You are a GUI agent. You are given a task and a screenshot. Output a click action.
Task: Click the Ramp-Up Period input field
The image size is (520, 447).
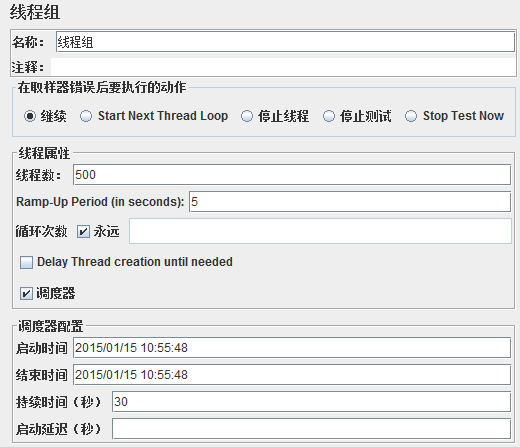click(350, 202)
